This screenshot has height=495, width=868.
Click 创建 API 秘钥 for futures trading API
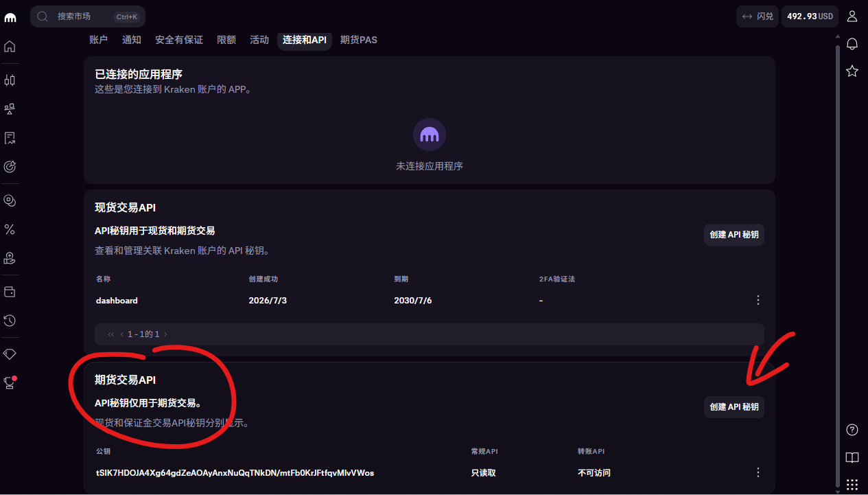(734, 407)
